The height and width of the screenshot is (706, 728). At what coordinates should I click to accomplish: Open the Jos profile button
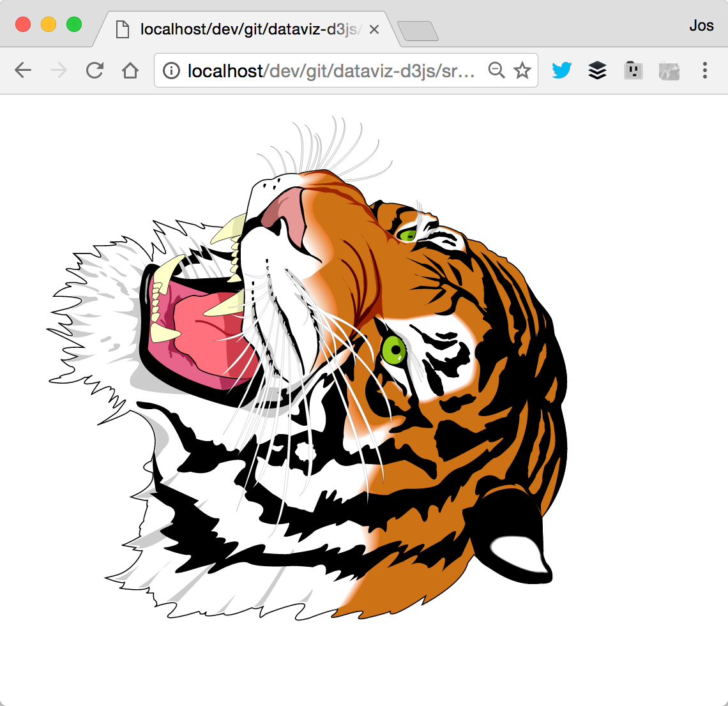(701, 26)
